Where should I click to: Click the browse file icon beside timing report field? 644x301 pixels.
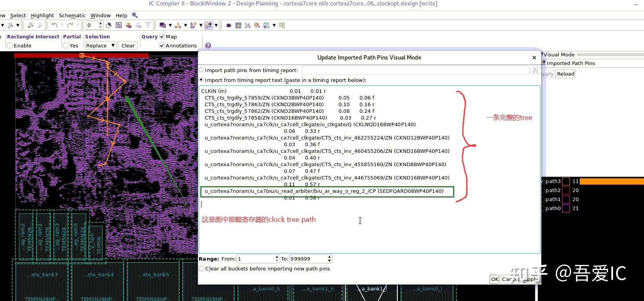point(535,70)
